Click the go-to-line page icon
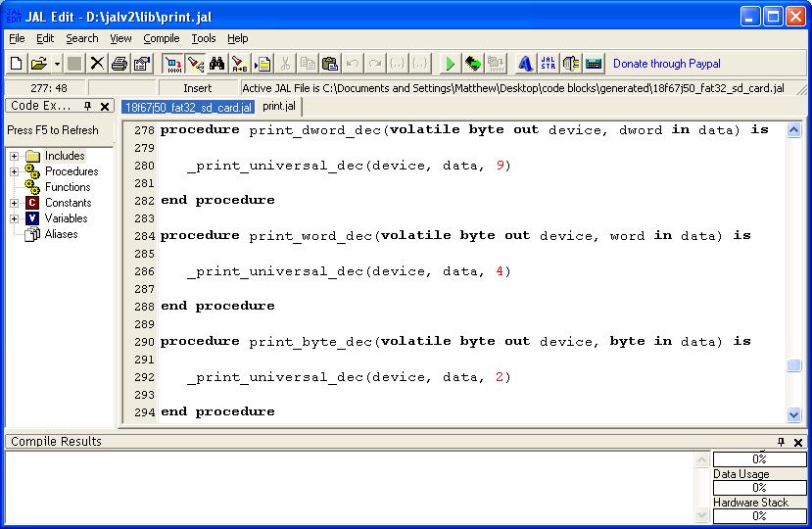The width and height of the screenshot is (812, 529). pos(263,64)
